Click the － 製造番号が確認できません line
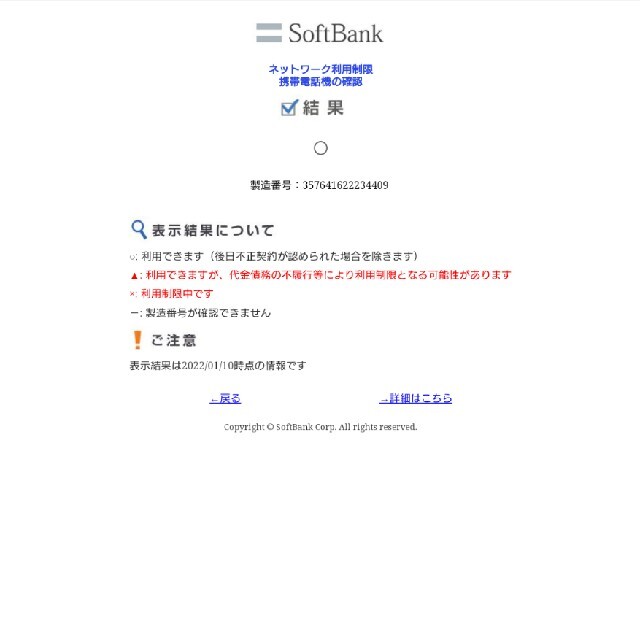The image size is (640, 640). tap(200, 313)
